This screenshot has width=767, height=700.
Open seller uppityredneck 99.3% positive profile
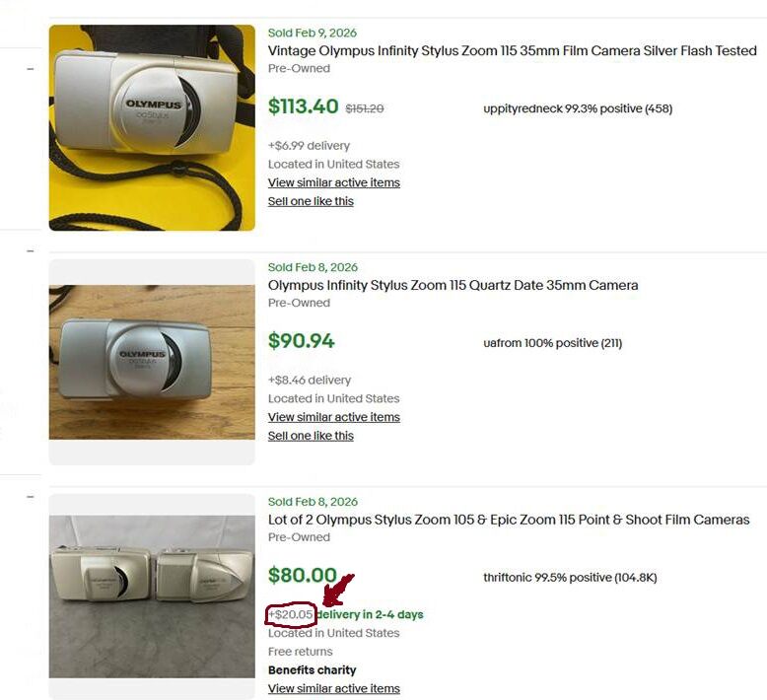[x=578, y=108]
